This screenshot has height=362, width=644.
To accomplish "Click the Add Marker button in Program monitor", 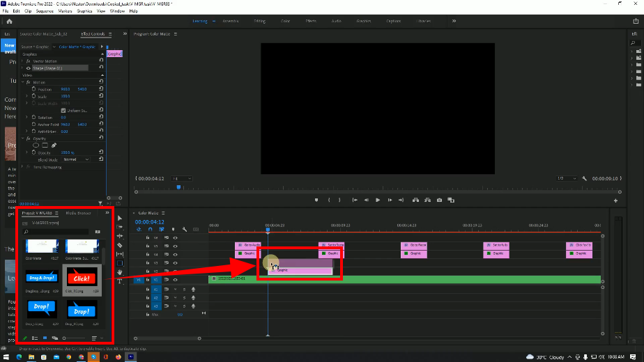I will (x=316, y=200).
